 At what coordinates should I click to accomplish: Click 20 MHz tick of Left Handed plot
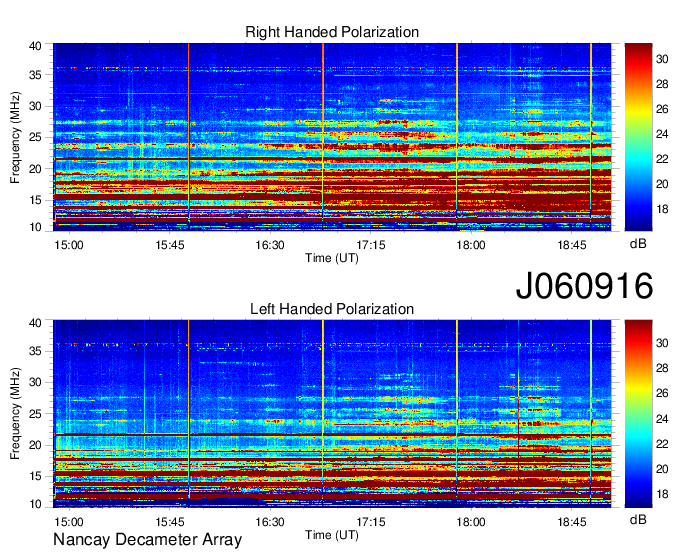coord(36,445)
